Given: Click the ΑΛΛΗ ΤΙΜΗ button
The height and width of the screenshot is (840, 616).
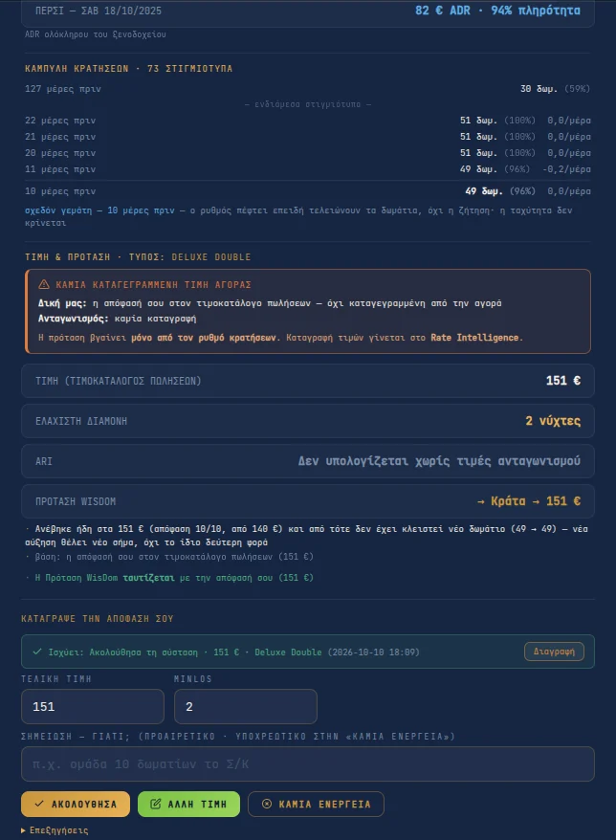Looking at the screenshot, I should point(188,804).
